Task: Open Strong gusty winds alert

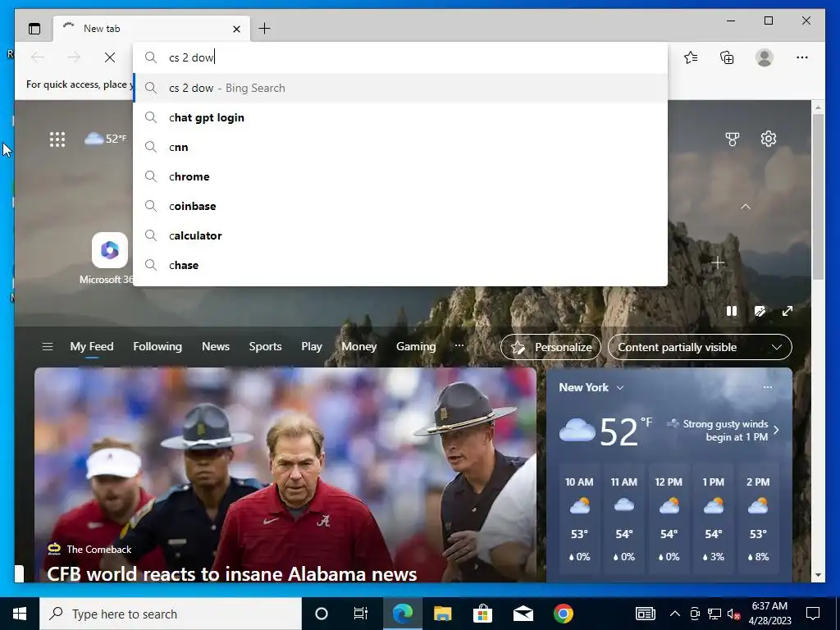Action: pyautogui.click(x=724, y=430)
